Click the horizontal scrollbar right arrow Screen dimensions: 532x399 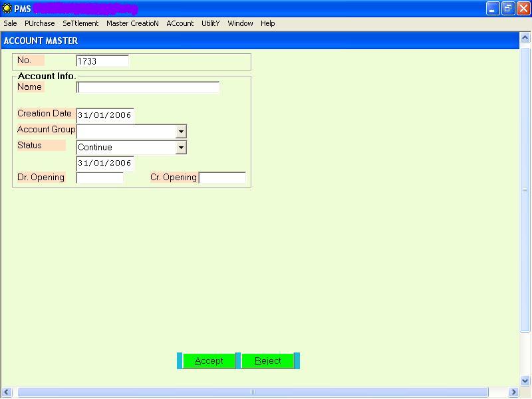[513, 392]
